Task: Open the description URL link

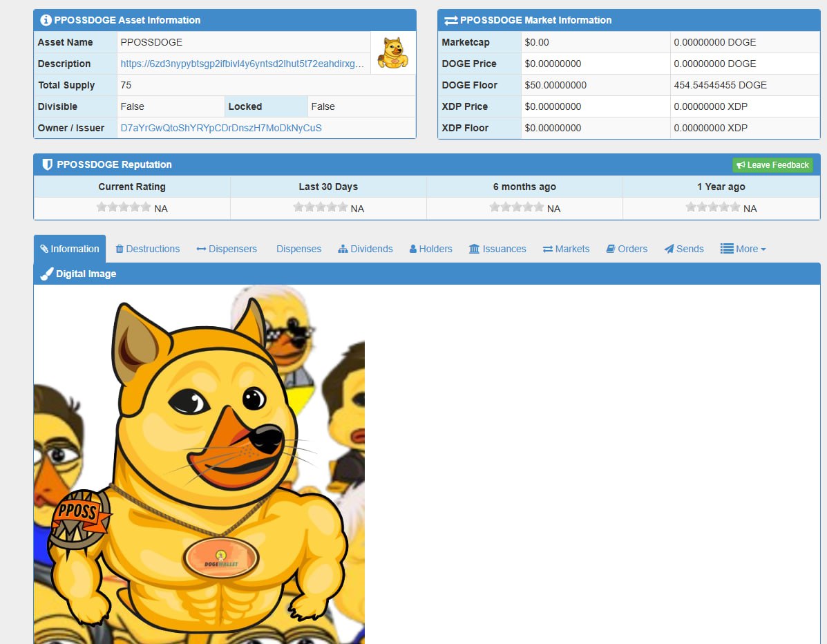Action: tap(242, 64)
